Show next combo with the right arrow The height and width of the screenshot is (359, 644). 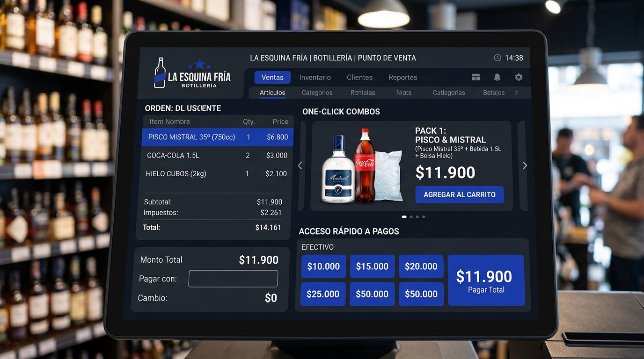pos(525,165)
